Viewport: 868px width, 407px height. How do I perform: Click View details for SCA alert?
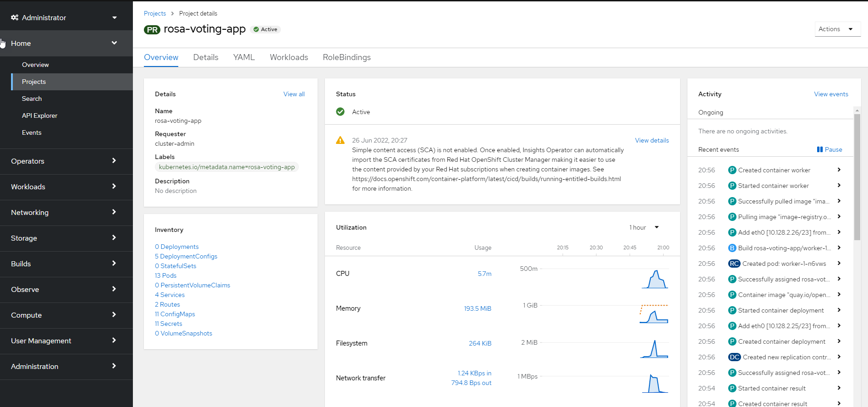click(652, 140)
